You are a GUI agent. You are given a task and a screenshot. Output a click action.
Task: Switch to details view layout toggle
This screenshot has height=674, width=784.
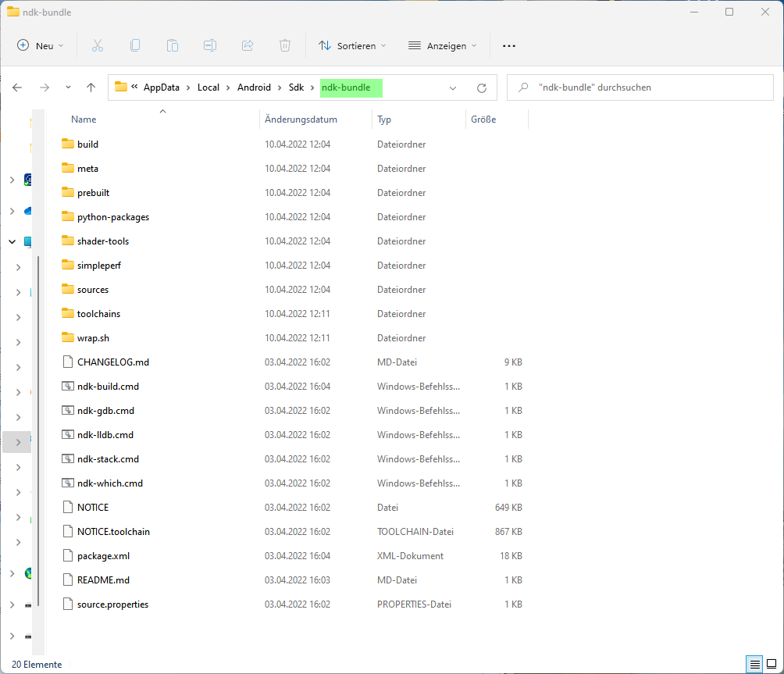754,665
